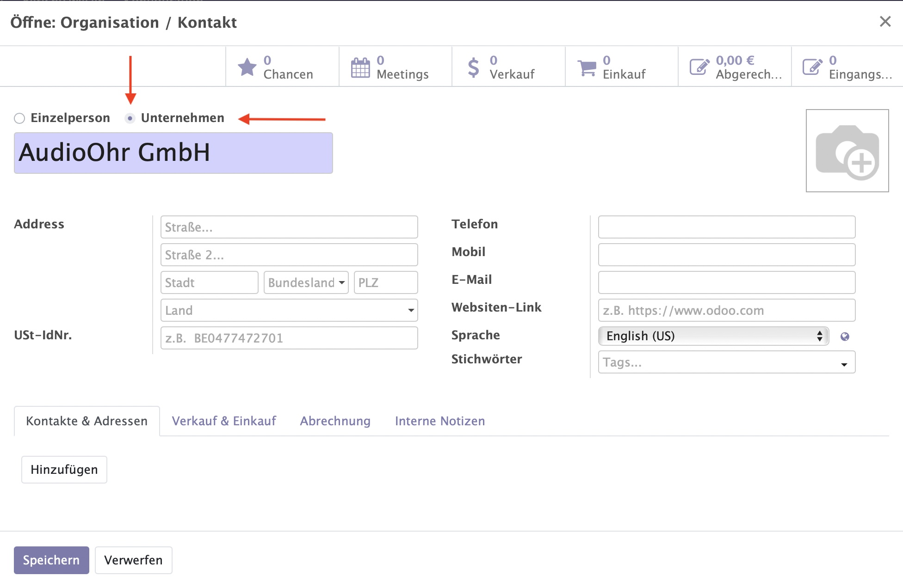Switch to the Abrechnung tab
Screen dimensions: 903x588
[335, 421]
